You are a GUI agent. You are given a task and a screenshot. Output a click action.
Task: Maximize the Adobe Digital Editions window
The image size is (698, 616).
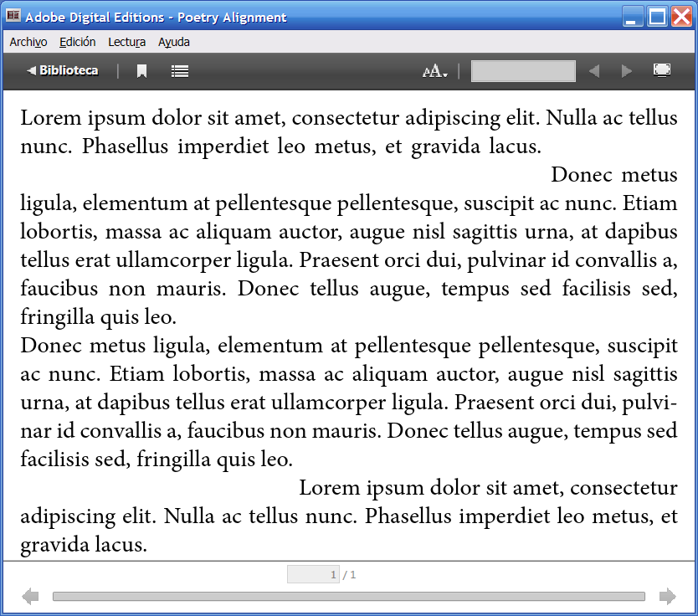coord(657,17)
